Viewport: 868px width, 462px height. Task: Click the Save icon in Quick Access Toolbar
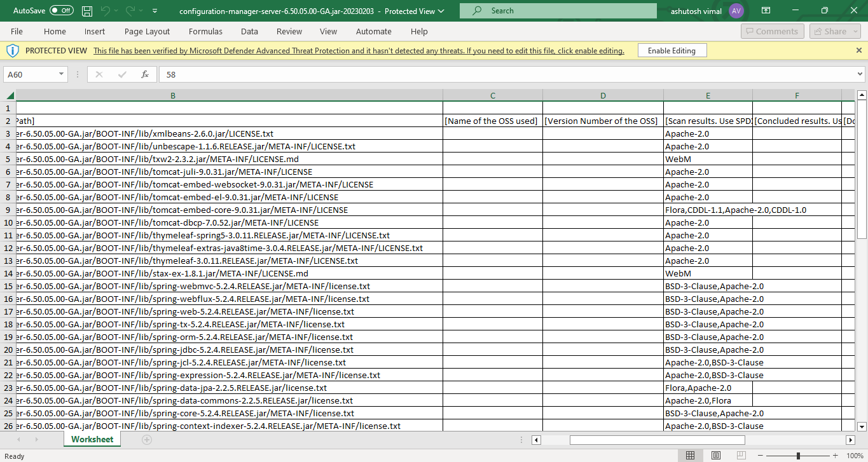[x=87, y=10]
